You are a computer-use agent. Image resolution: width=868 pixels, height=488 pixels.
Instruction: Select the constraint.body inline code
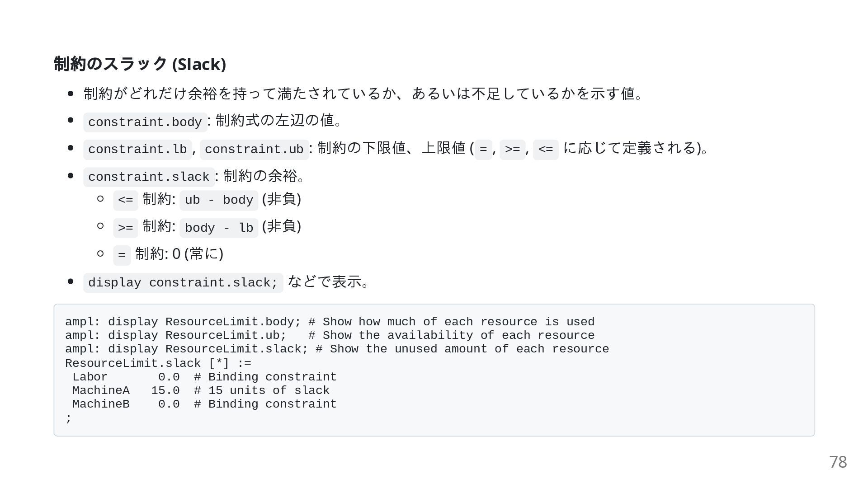[145, 122]
